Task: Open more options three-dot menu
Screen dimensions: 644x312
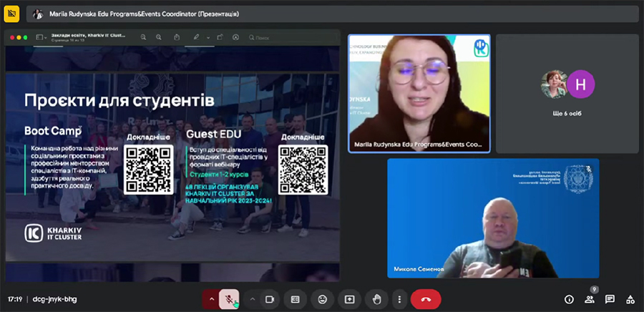Action: tap(399, 299)
